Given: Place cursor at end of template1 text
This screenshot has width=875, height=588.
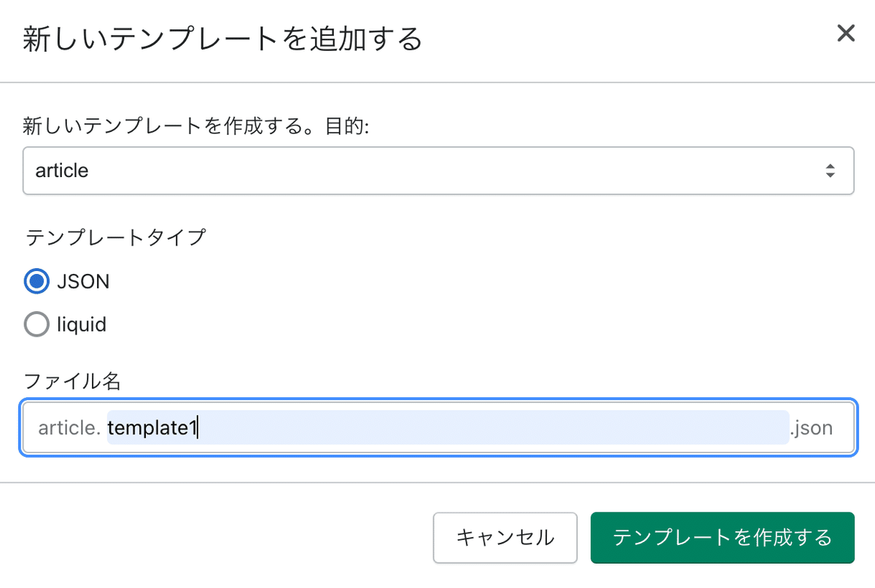Looking at the screenshot, I should (x=198, y=428).
